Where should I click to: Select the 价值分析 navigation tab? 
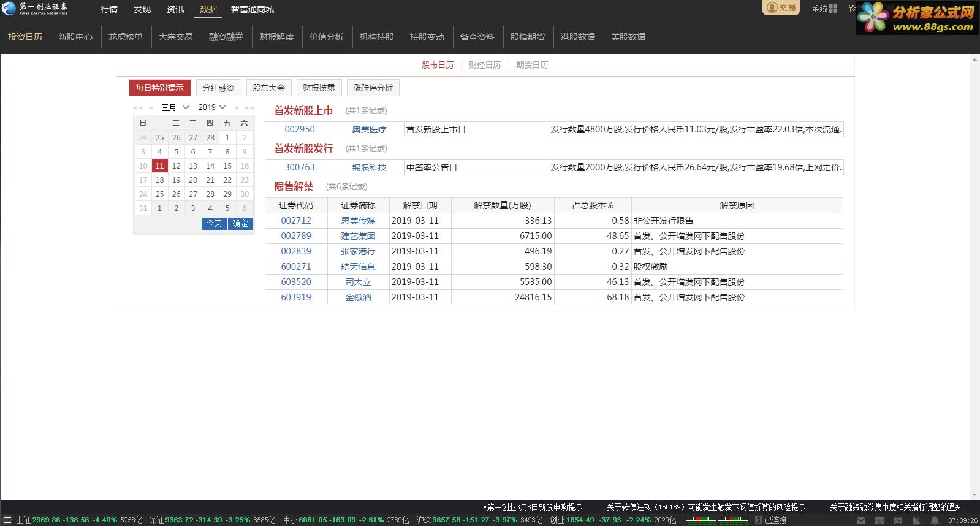pos(327,37)
